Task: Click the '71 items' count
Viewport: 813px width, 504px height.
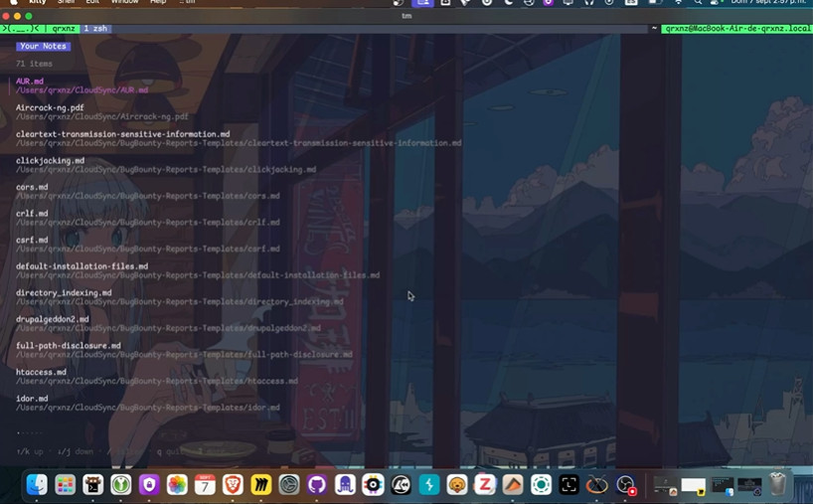Action: [34, 64]
